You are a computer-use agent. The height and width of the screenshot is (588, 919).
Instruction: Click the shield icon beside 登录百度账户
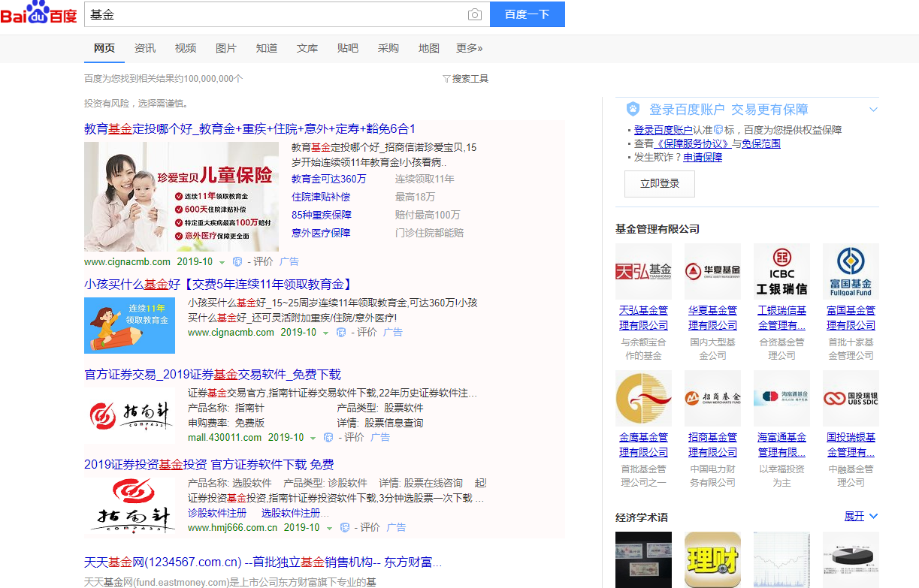coord(633,110)
